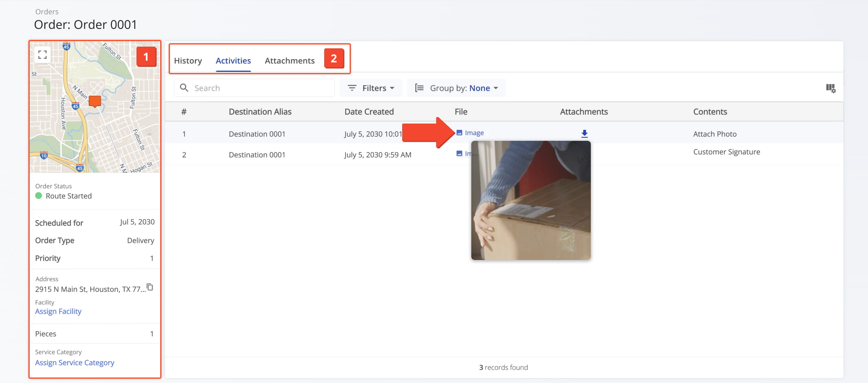Click the image file icon in row 1
The image size is (868, 383).
pos(459,133)
